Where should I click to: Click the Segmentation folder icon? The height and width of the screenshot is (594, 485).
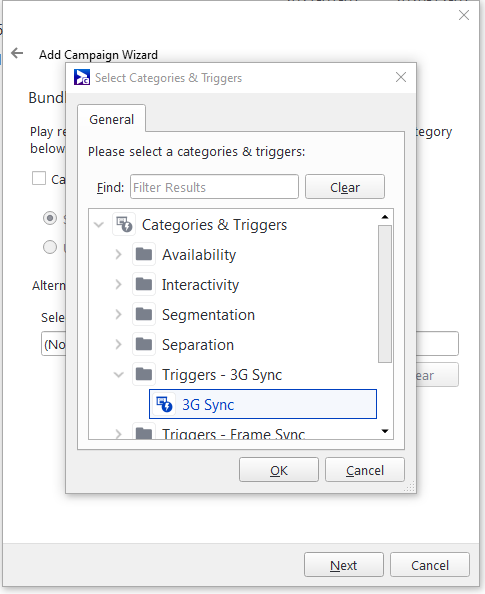coord(144,314)
